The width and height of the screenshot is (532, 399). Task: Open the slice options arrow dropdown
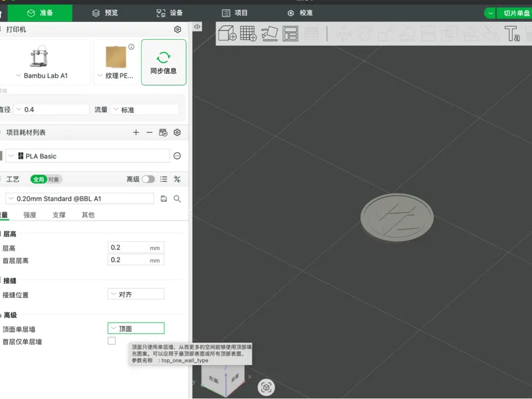click(x=490, y=13)
